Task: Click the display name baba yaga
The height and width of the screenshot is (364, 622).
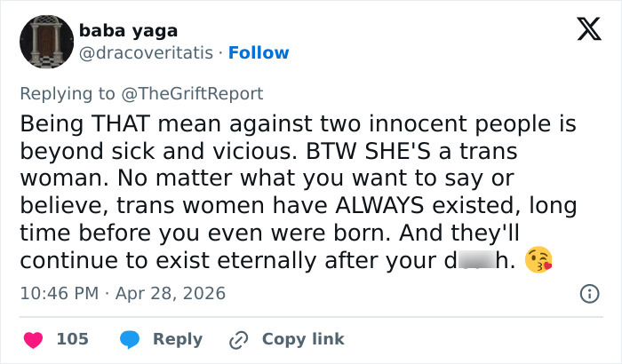Action: point(128,31)
